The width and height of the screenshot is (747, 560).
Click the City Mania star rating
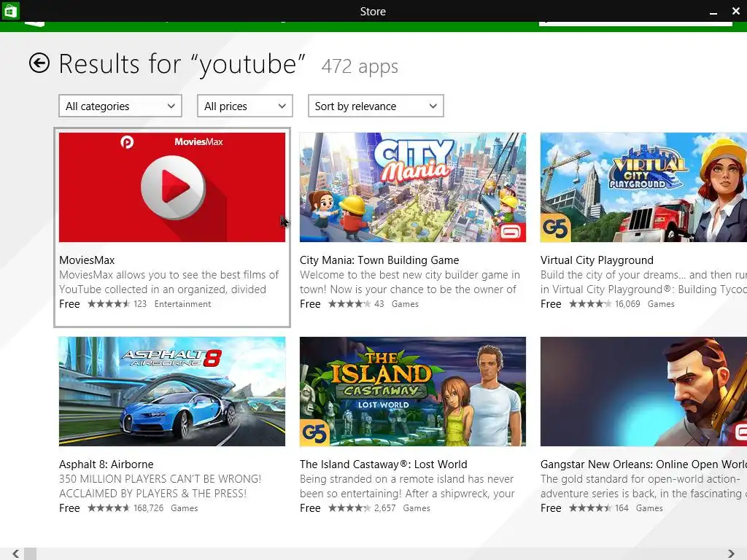coord(349,304)
